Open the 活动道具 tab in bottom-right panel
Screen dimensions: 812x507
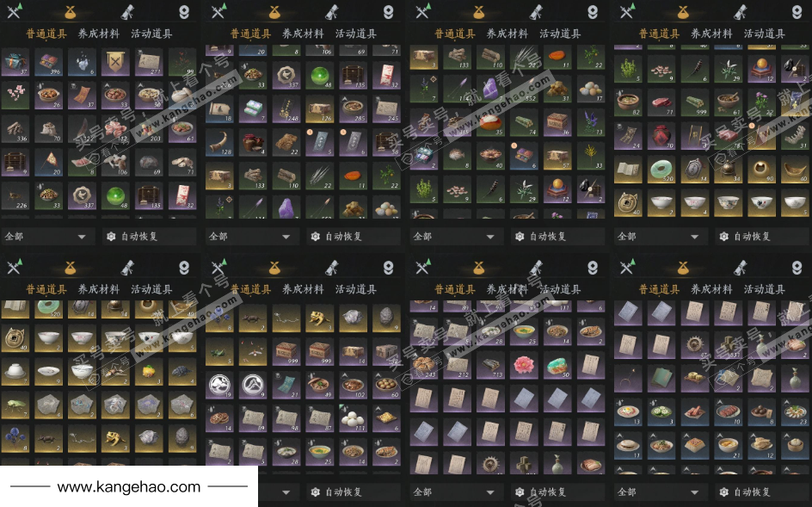tap(765, 289)
